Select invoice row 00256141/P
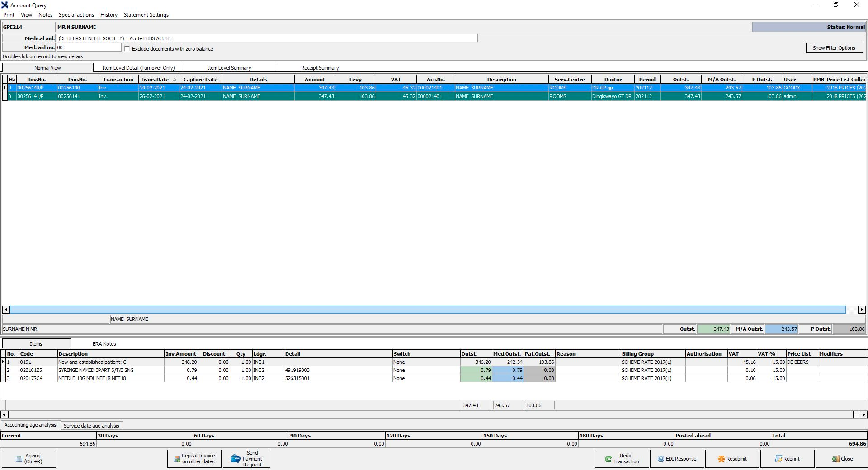Image resolution: width=868 pixels, height=470 pixels. click(x=30, y=96)
